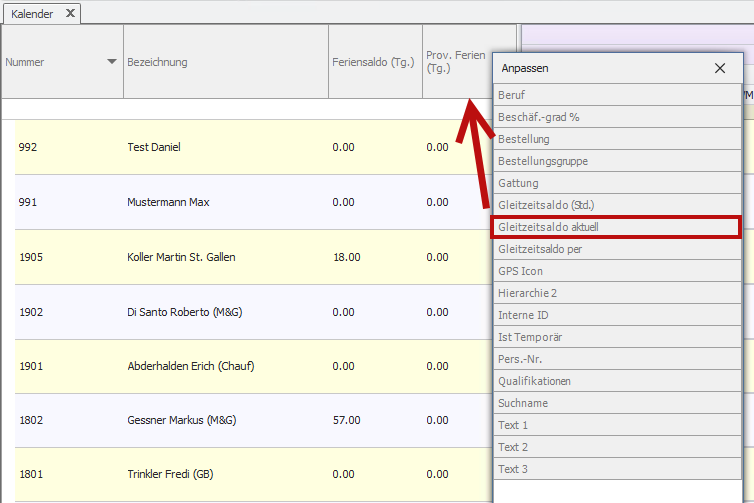Choose the GPS Icon field

click(617, 271)
